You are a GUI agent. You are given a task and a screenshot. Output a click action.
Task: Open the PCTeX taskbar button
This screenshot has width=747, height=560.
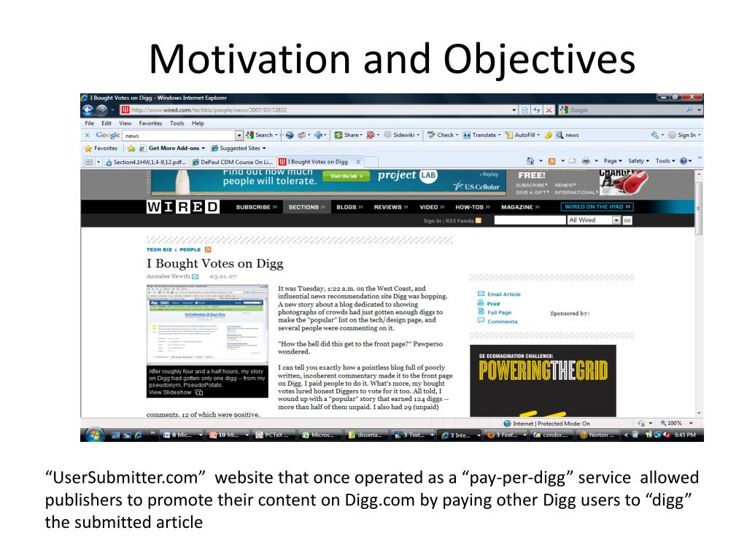(273, 435)
